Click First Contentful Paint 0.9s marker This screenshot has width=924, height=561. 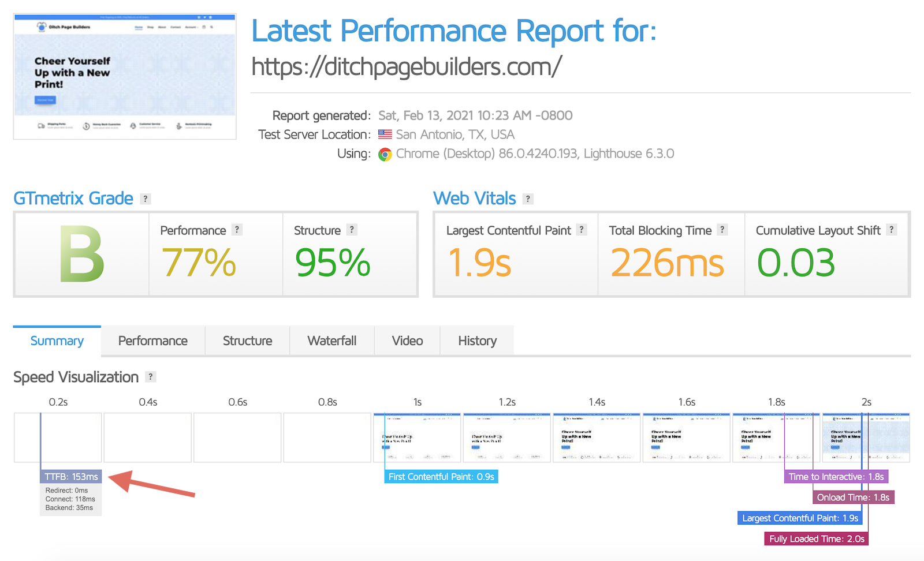tap(441, 477)
